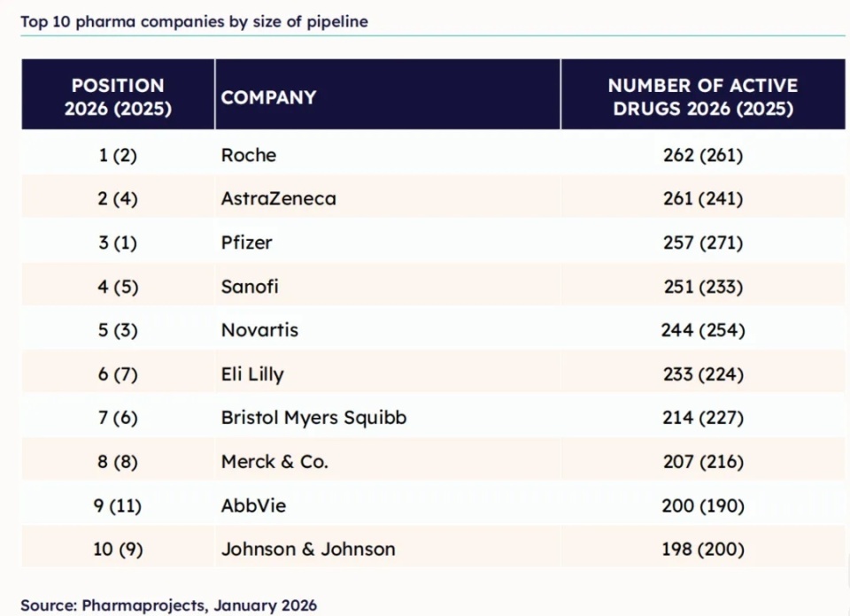850x616 pixels.
Task: Click the Bristol Myers Squibb entry
Action: point(314,418)
